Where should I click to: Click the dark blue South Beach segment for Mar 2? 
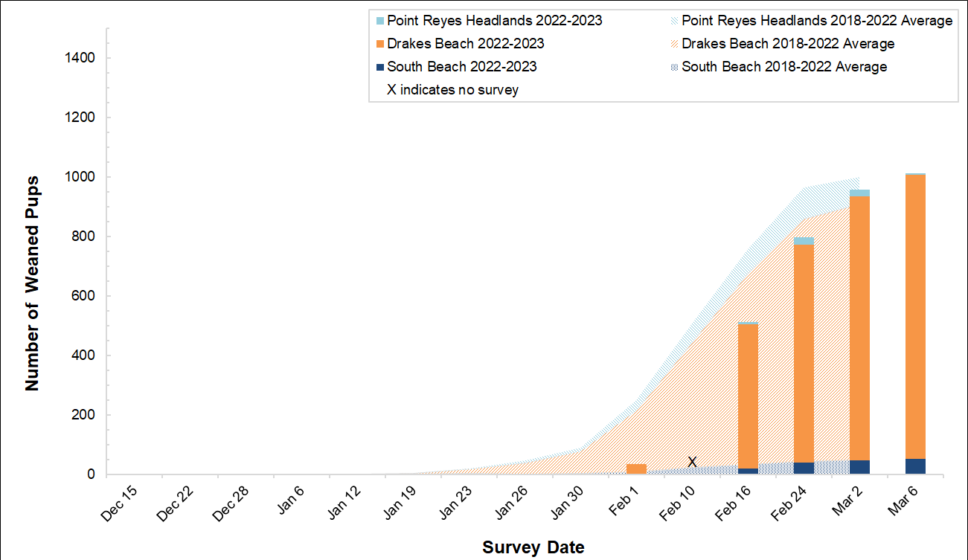click(x=859, y=467)
